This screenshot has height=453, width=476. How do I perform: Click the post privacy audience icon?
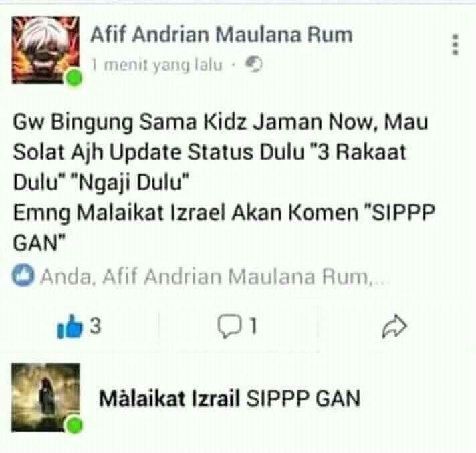(253, 64)
